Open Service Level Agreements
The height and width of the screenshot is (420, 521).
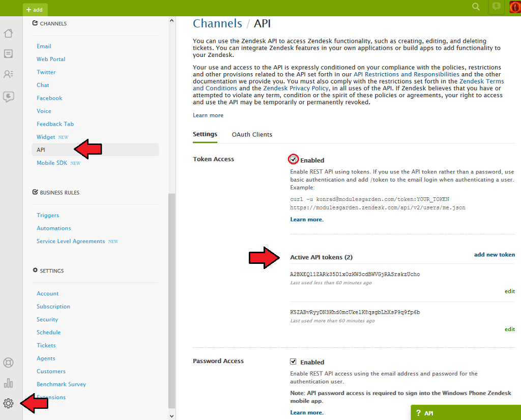[x=71, y=241]
